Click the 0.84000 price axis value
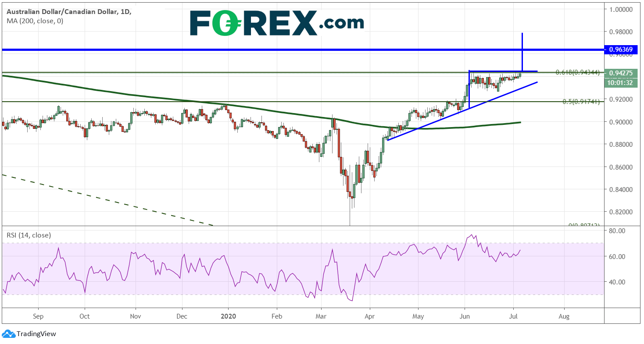Screen dimensions: 644x344 coord(621,189)
